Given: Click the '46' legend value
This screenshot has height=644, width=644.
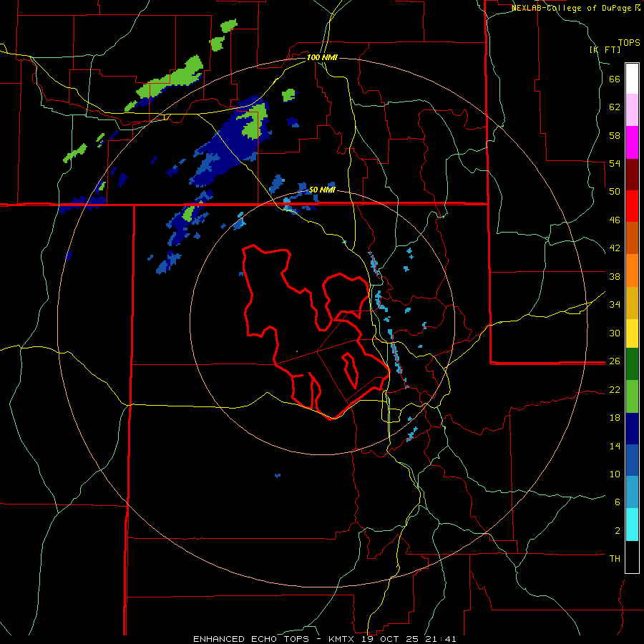Looking at the screenshot, I should tap(615, 220).
